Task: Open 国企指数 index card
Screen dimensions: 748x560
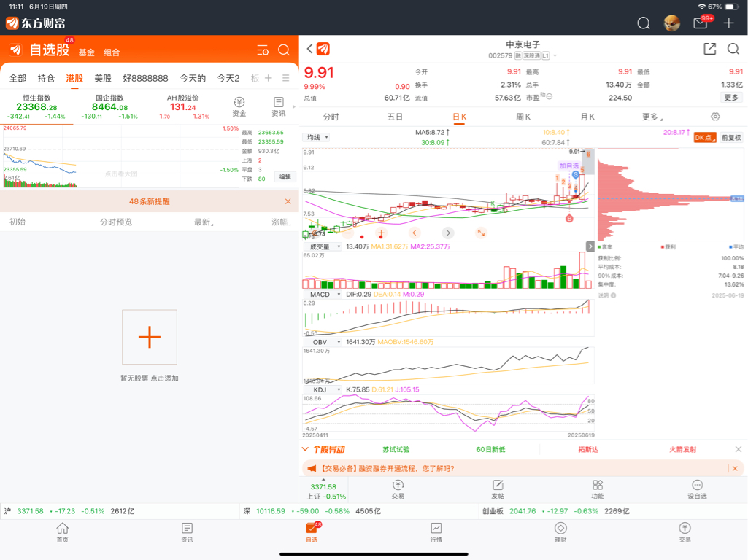Action: point(109,106)
